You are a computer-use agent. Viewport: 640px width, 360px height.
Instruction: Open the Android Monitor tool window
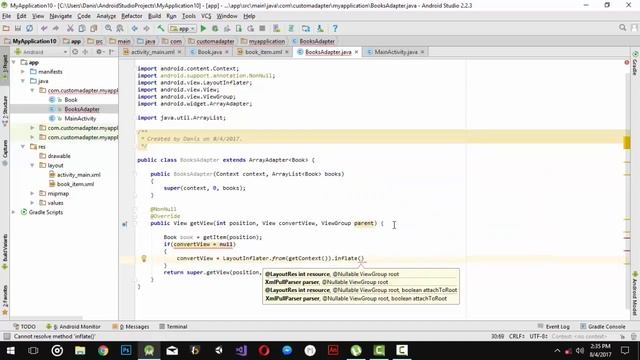pos(73,327)
